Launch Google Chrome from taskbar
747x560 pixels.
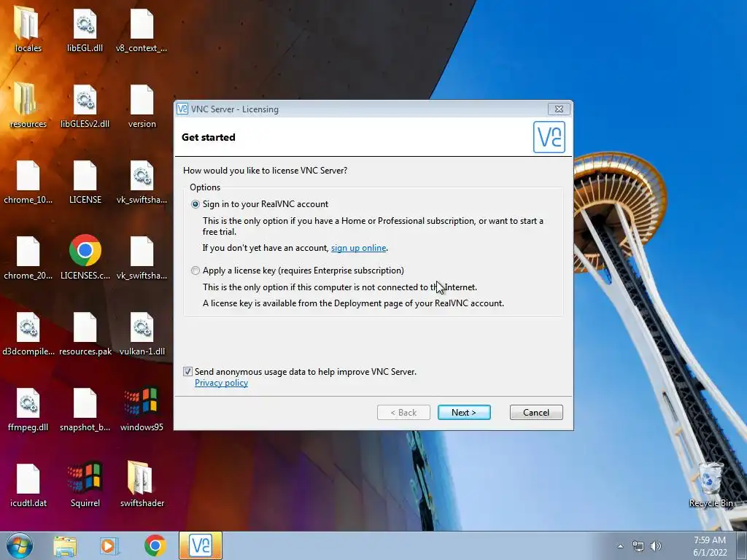click(155, 545)
